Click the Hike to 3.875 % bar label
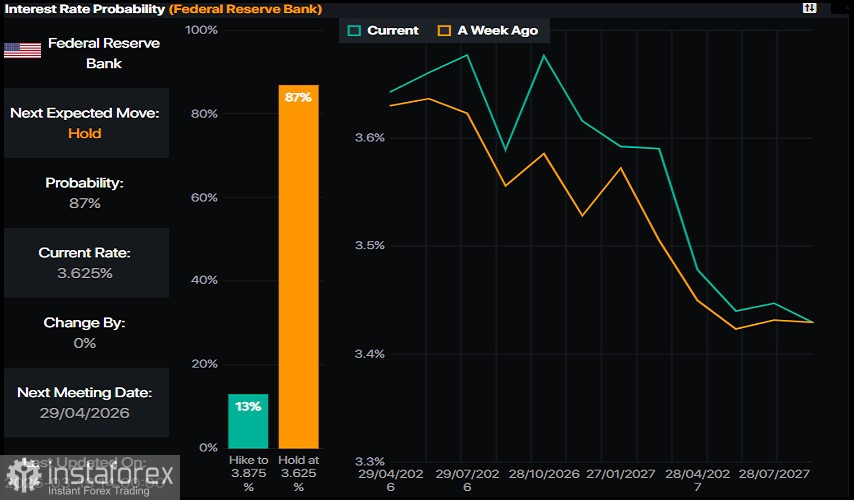This screenshot has height=500, width=854. pos(248,473)
